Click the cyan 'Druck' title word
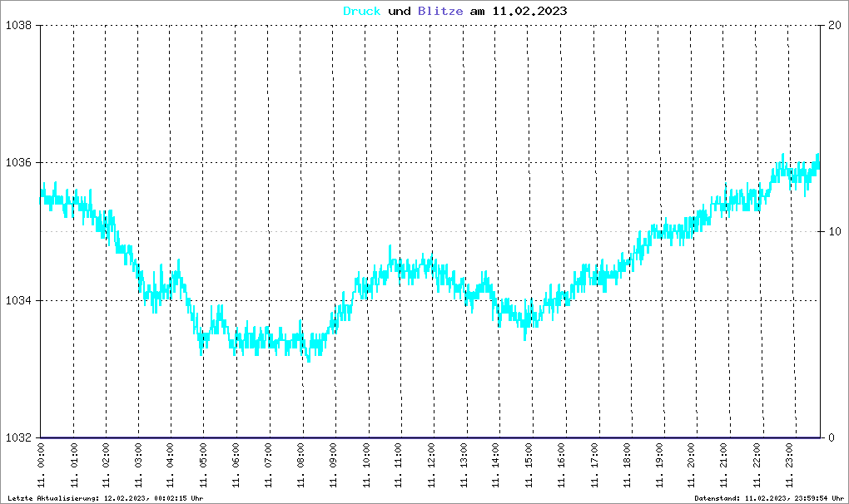 (362, 11)
